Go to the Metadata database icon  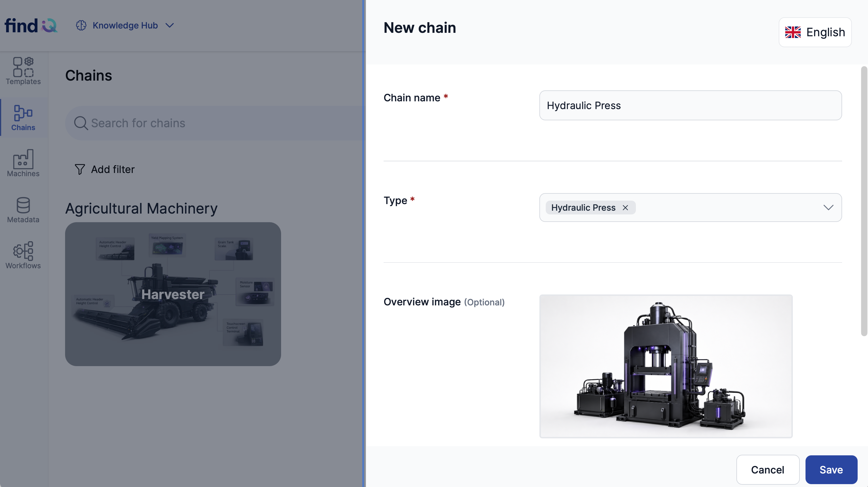pos(23,205)
